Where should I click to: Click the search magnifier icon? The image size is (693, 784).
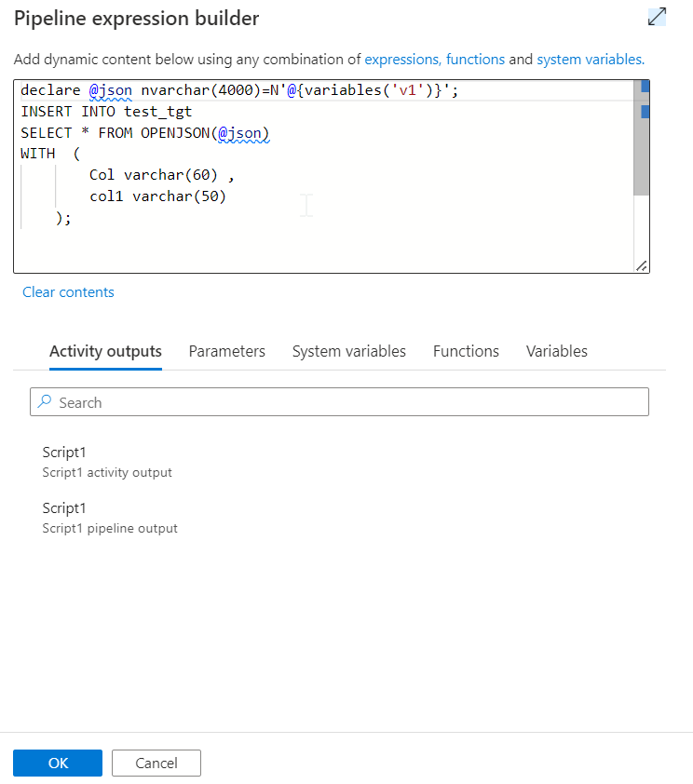point(45,401)
